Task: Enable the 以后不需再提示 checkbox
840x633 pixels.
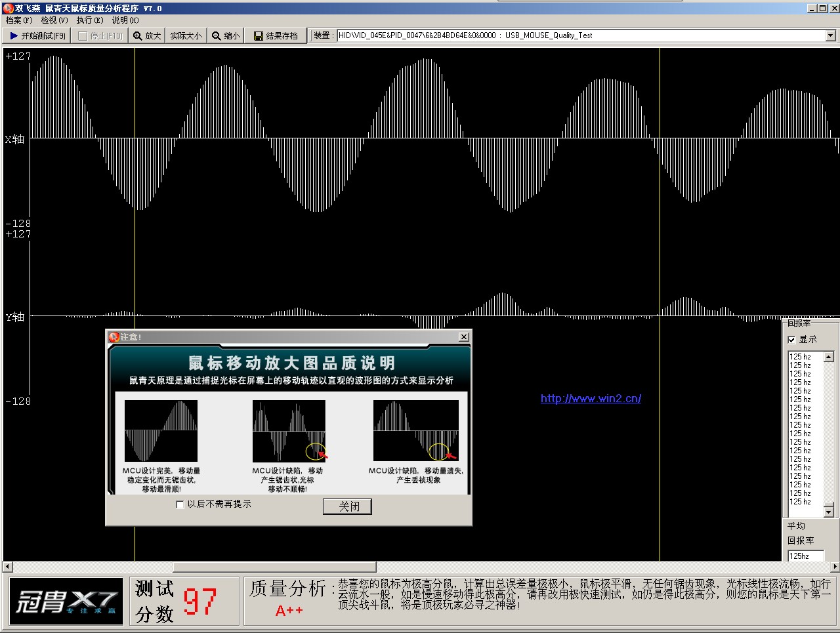Action: coord(180,504)
